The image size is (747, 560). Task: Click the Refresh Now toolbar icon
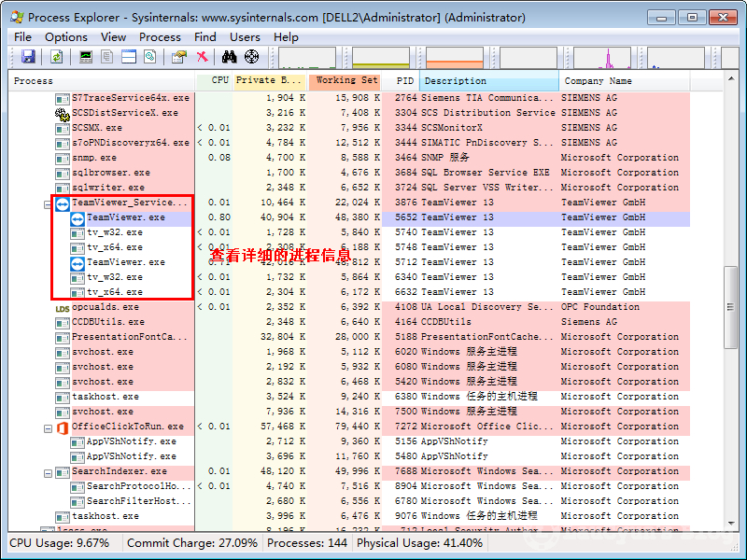coord(57,57)
